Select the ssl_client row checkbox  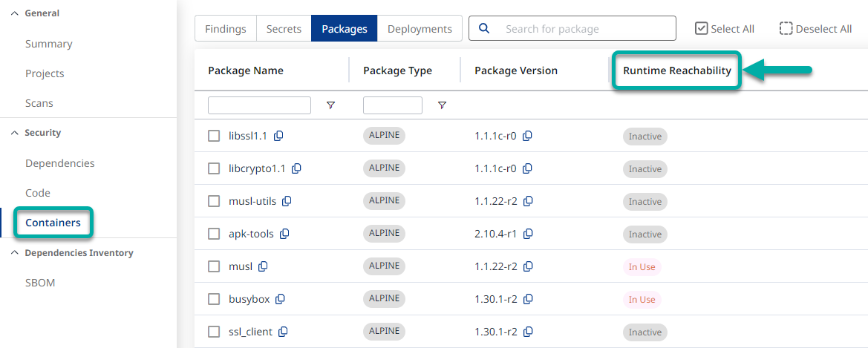[214, 332]
